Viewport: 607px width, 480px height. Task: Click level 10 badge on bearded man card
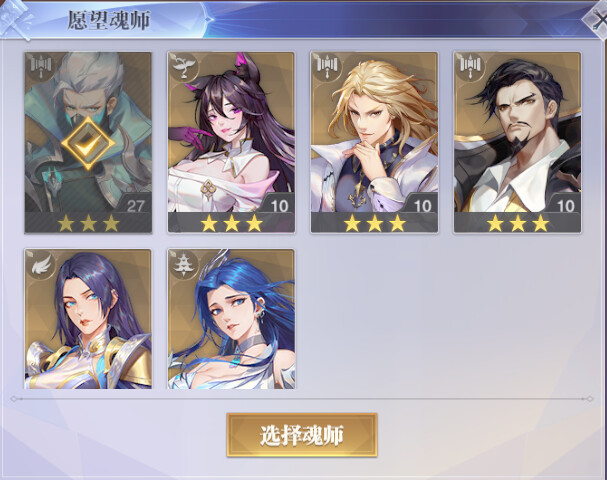pos(565,206)
